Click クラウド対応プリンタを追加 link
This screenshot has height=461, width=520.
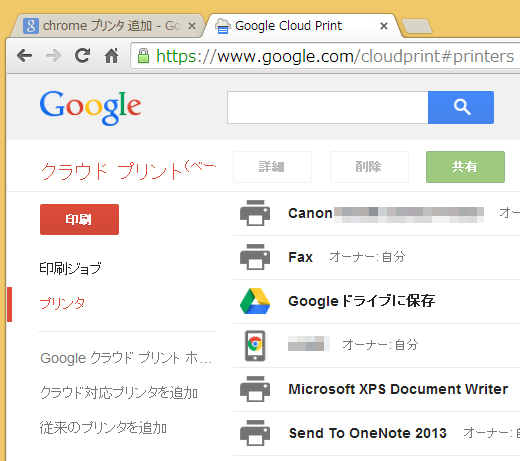pos(119,393)
